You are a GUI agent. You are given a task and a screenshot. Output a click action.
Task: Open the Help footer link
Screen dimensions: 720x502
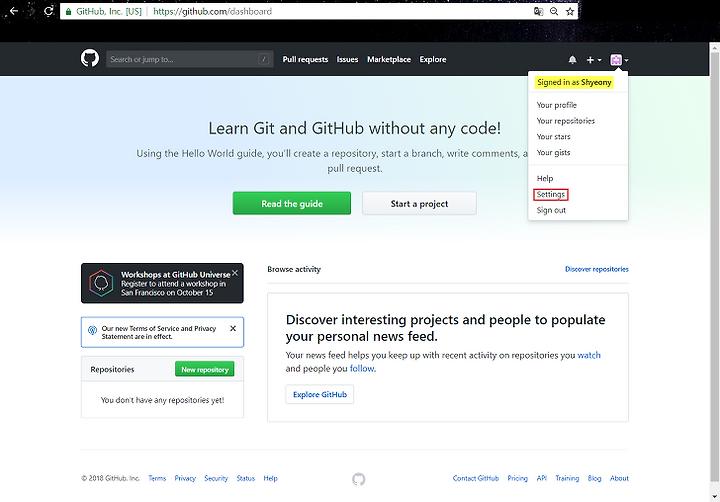[270, 478]
